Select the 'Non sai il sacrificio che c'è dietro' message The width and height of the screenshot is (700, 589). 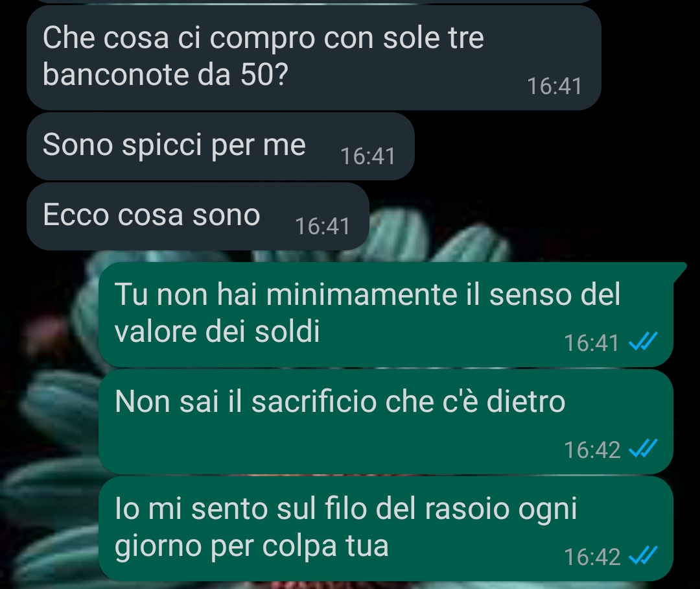point(386,422)
